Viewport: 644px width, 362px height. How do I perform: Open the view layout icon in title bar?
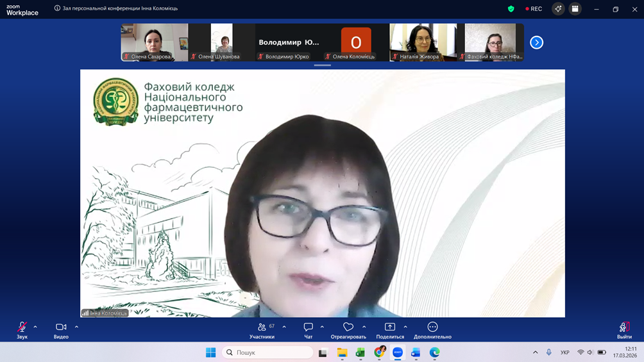(x=575, y=9)
